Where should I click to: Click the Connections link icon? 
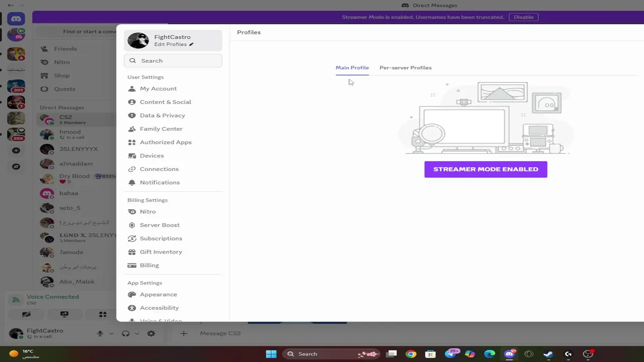(x=132, y=169)
